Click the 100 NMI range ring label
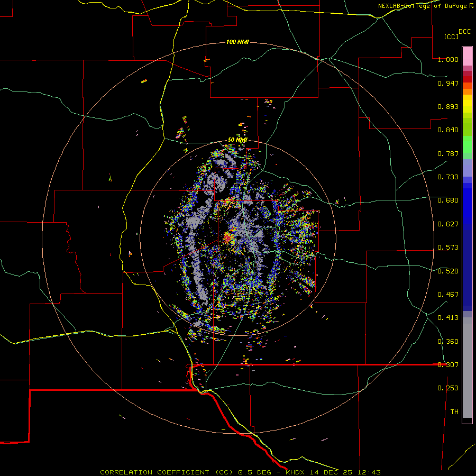The height and width of the screenshot is (476, 476). (x=237, y=42)
